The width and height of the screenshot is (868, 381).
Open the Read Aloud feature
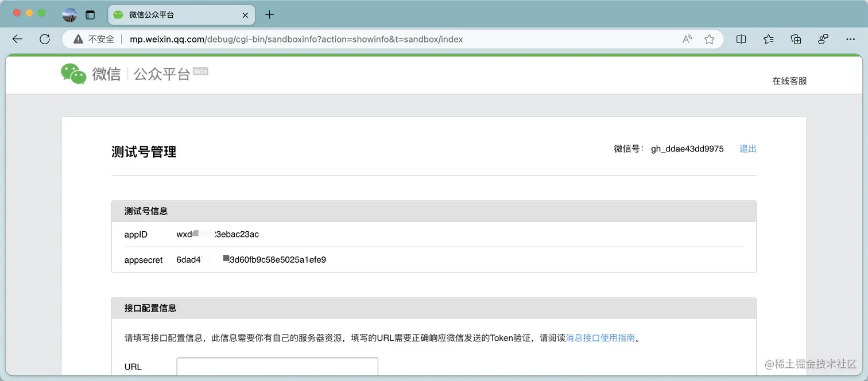(687, 38)
